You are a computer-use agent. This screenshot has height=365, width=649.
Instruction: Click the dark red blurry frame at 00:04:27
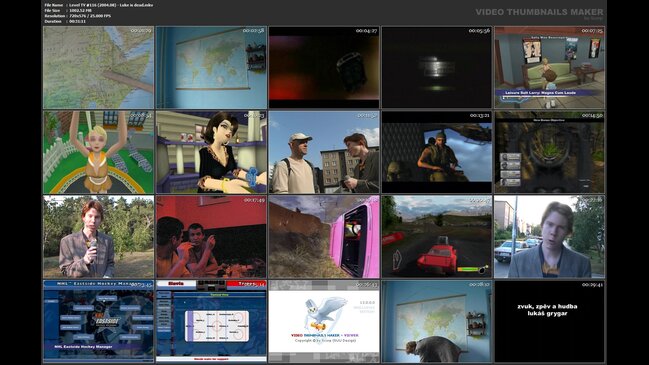click(324, 67)
